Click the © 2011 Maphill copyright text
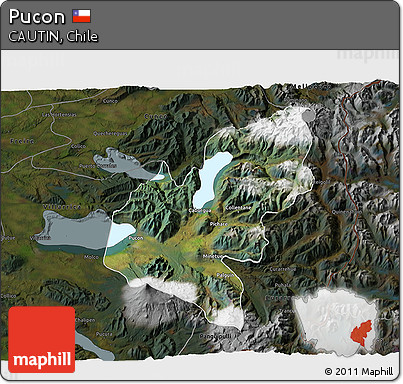Screen dimensions: 403x384 [359, 371]
